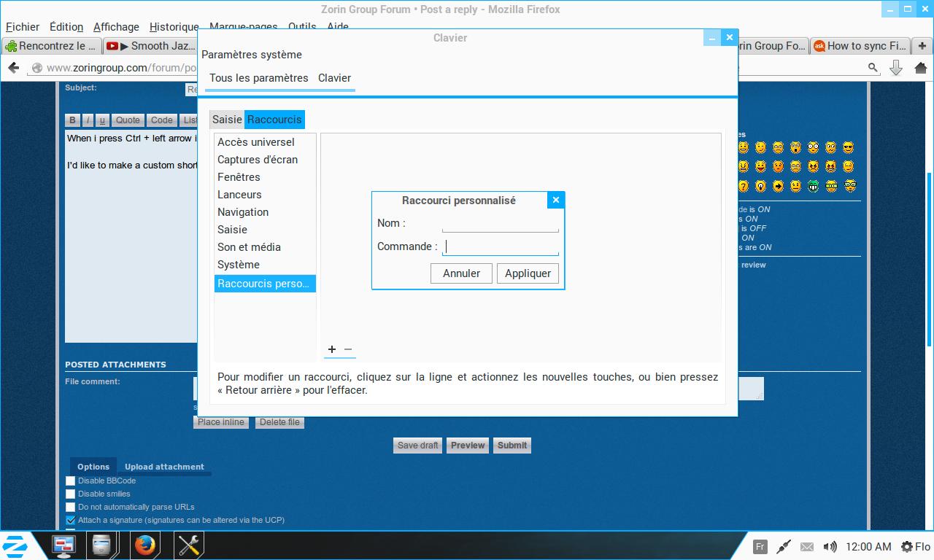
Task: Open the Fr keyboard layout indicator
Action: pyautogui.click(x=760, y=546)
